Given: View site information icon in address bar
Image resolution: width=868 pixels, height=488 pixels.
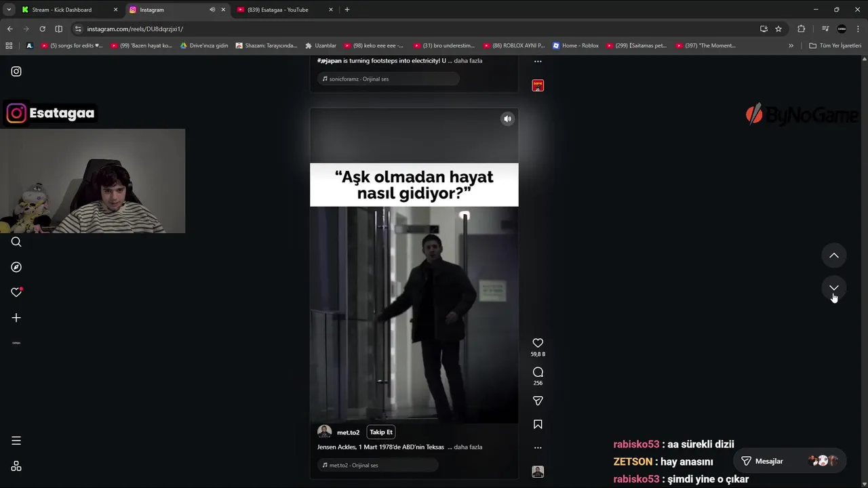Looking at the screenshot, I should (78, 28).
